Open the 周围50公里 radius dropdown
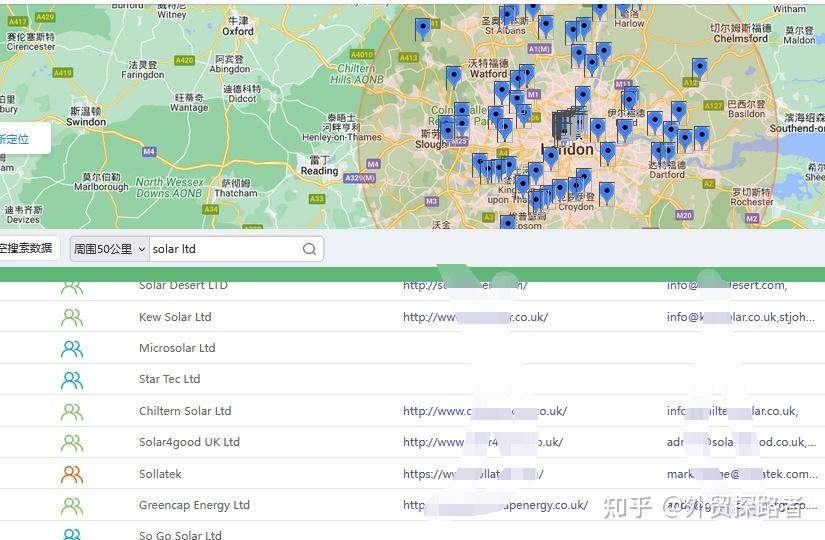 [x=109, y=249]
